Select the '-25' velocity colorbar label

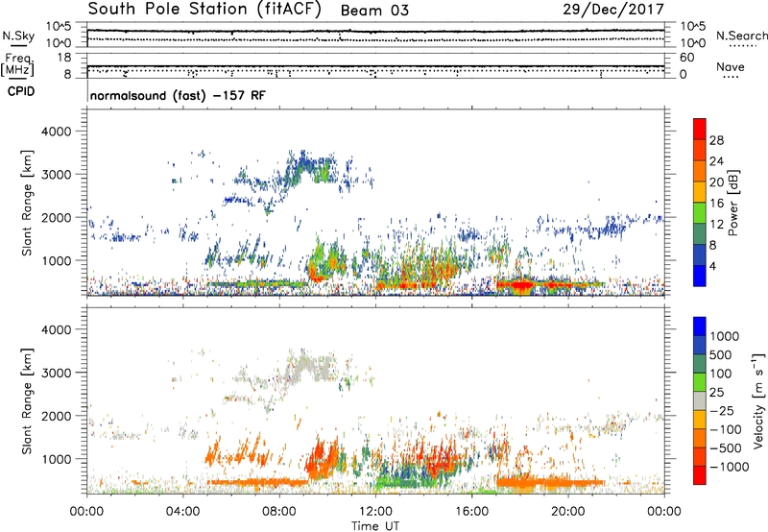[721, 411]
